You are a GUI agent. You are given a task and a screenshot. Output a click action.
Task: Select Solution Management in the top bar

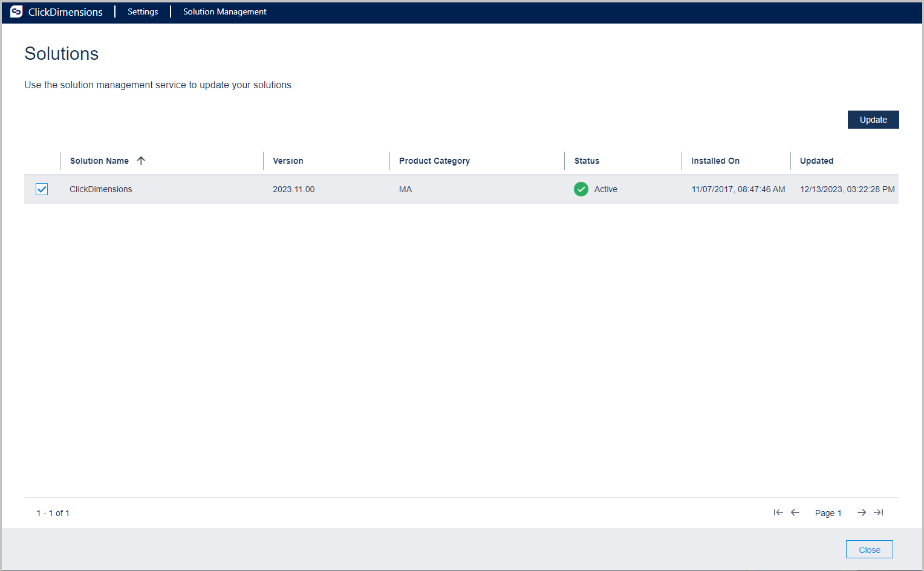click(224, 11)
